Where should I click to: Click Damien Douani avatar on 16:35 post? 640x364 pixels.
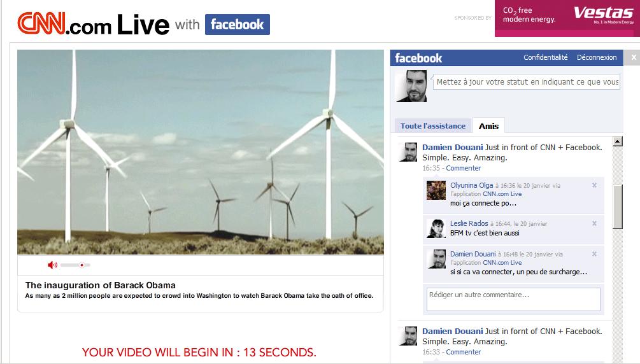(408, 152)
